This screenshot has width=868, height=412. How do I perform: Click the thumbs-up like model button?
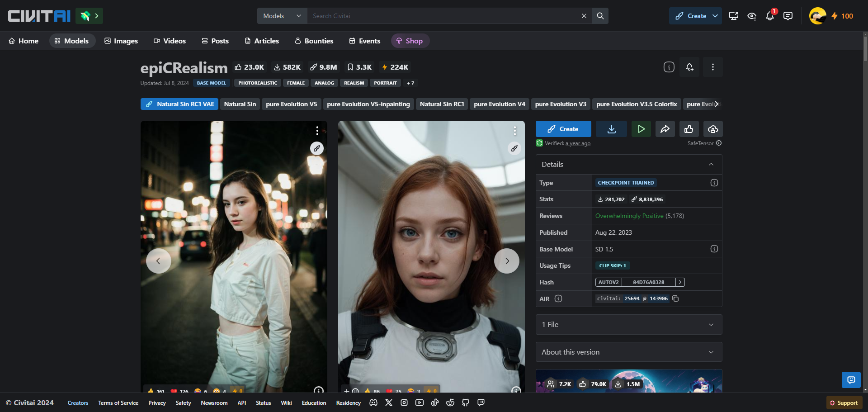pyautogui.click(x=689, y=129)
